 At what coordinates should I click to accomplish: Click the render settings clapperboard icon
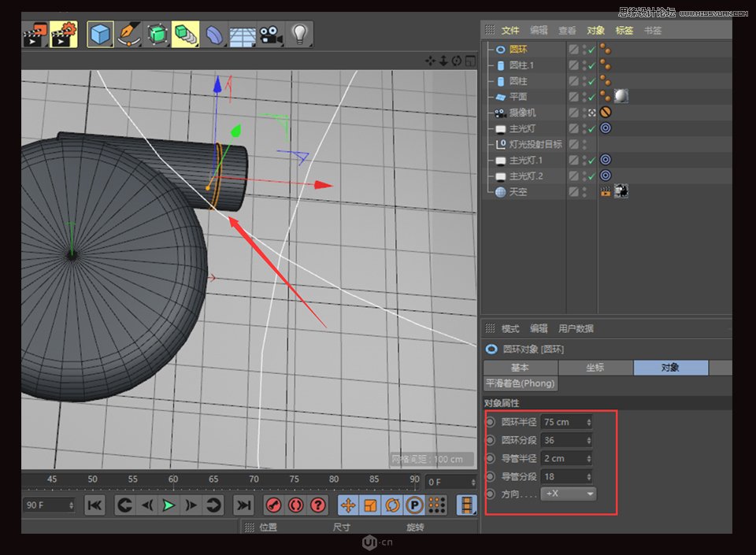[63, 33]
